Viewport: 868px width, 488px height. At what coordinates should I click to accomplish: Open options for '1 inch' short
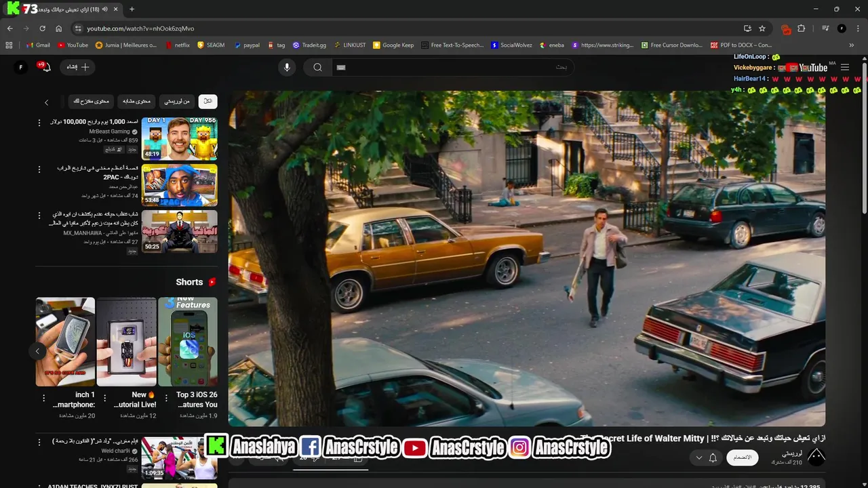tap(44, 398)
